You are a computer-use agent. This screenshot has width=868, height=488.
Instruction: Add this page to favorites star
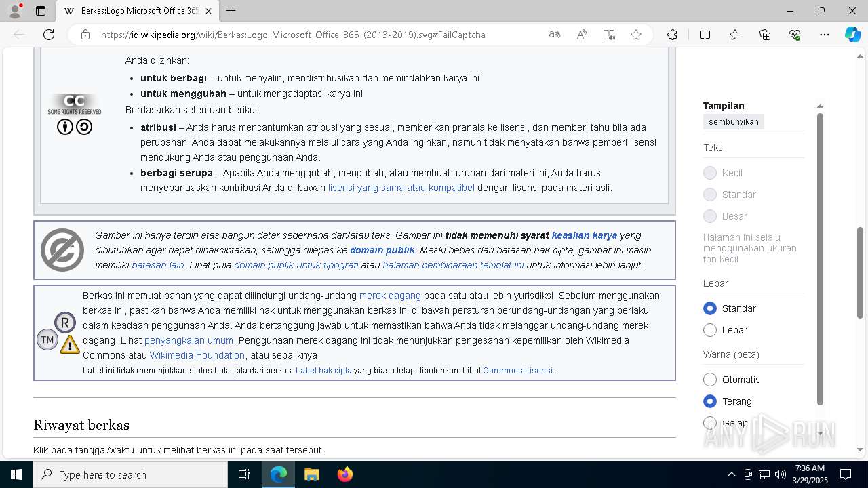pyautogui.click(x=636, y=35)
